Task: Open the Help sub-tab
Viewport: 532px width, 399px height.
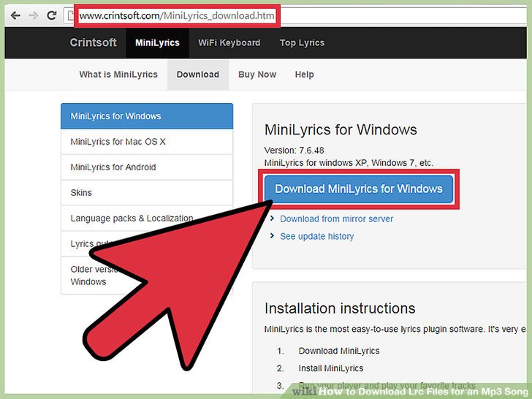Action: click(x=304, y=75)
